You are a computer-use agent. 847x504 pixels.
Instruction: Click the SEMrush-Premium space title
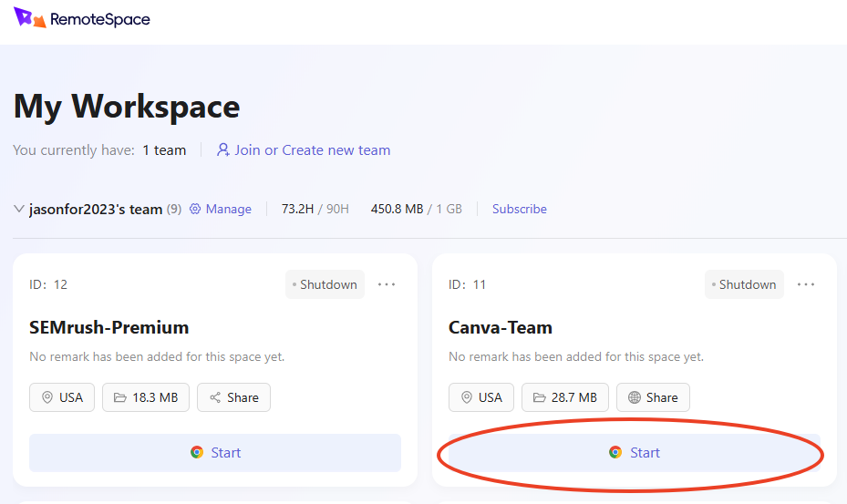(109, 327)
